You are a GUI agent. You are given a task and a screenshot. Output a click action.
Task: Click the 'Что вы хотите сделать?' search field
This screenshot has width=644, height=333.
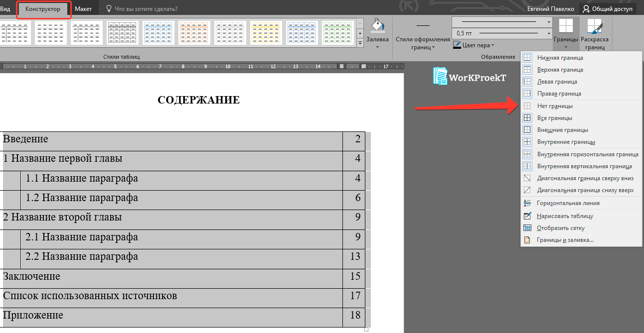146,9
